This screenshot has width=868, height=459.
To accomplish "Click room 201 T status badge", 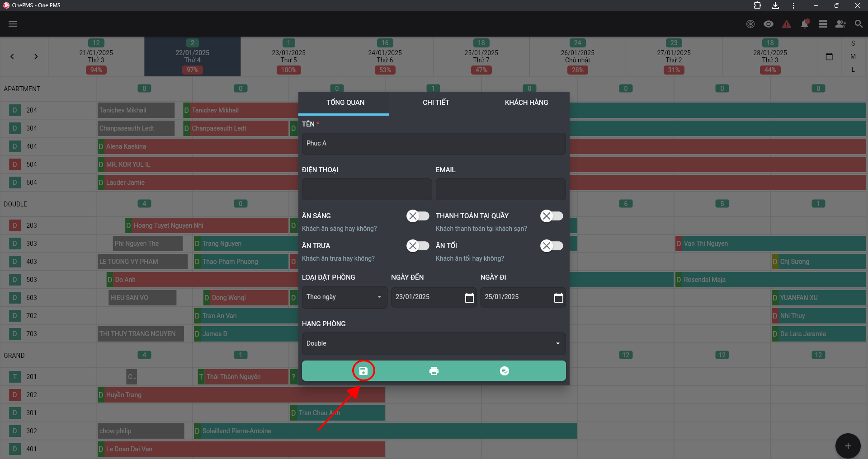I will pyautogui.click(x=15, y=377).
